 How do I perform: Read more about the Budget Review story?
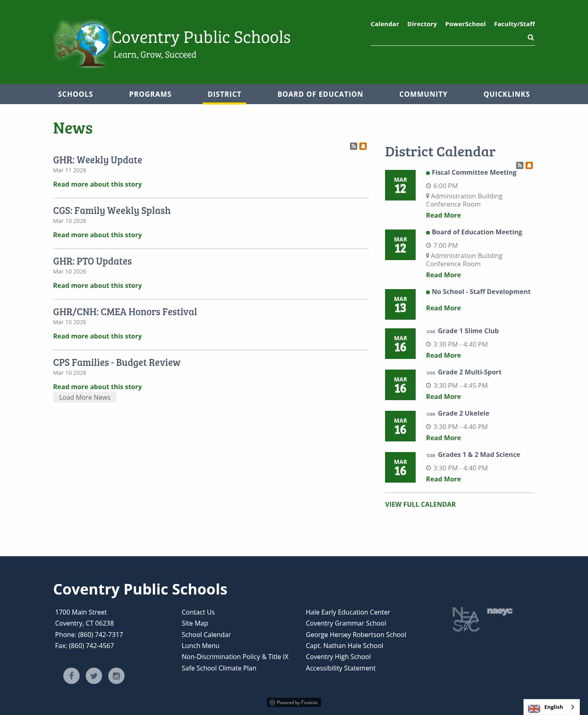(x=97, y=387)
